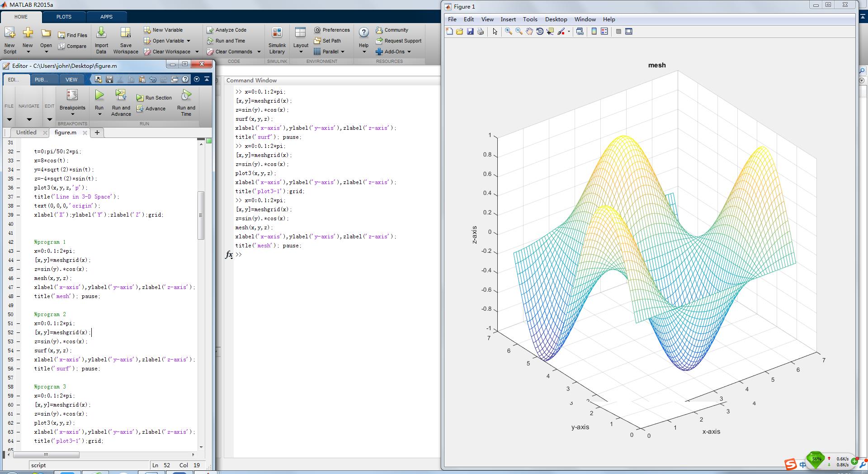Click Link Plot icon in Figure 1
868x474 pixels.
pos(580,31)
